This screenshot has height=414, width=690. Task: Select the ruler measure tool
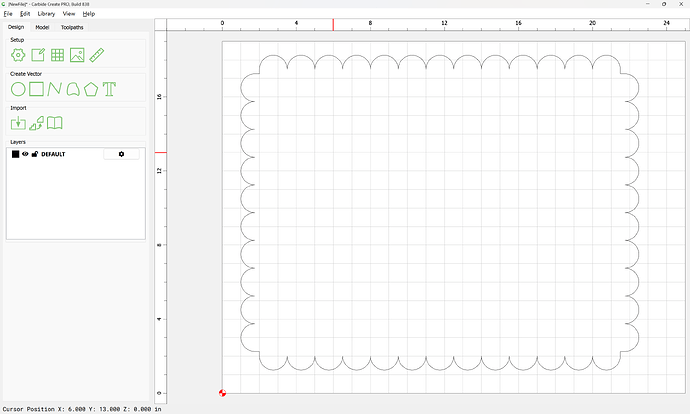click(97, 55)
